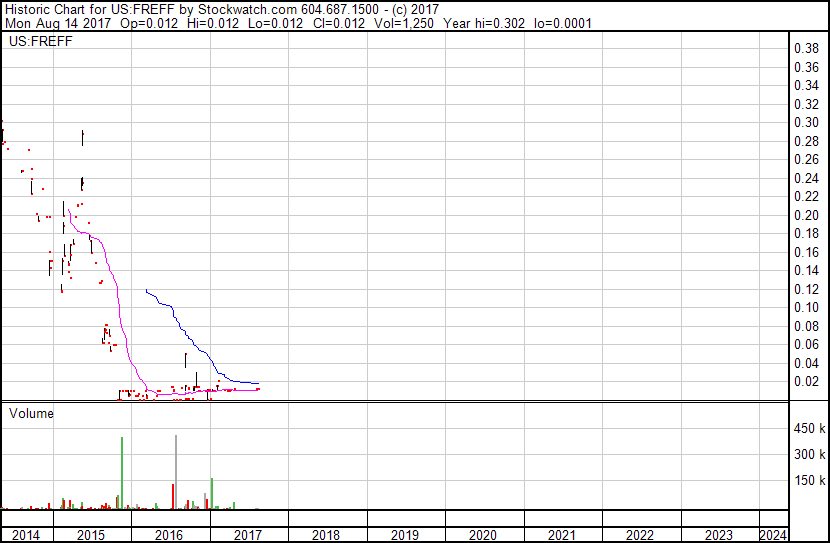Screen dimensions: 830x543
Task: Click the Cl=0.012 close value
Action: pos(339,23)
